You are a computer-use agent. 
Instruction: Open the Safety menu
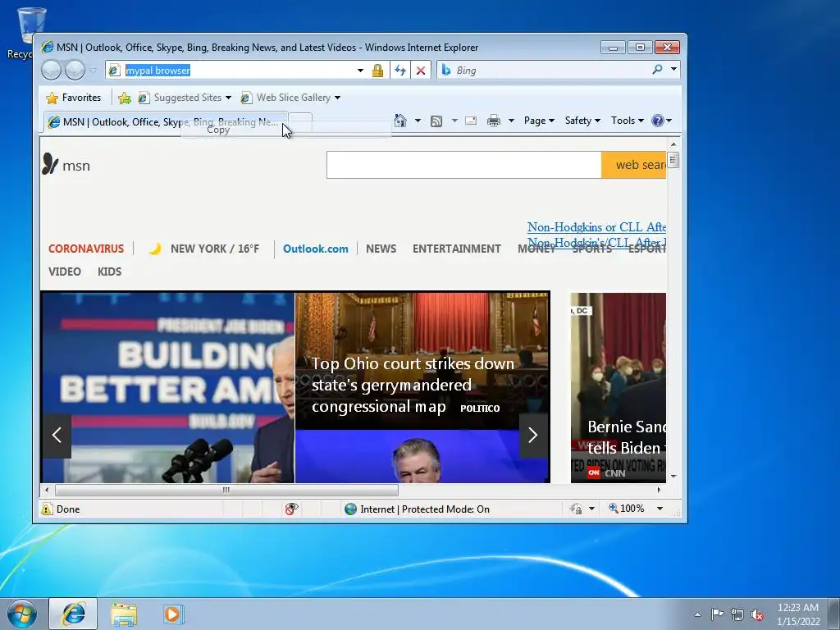(582, 121)
